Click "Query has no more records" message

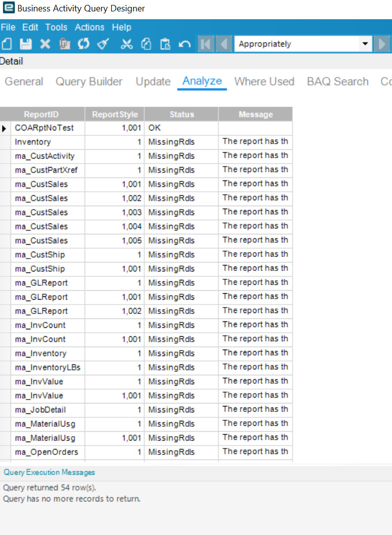tap(72, 499)
